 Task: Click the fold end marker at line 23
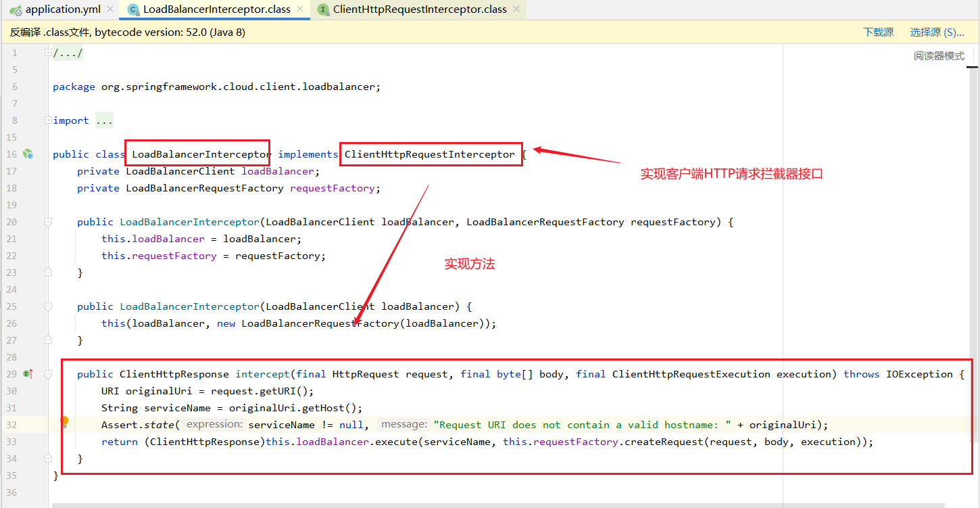48,273
